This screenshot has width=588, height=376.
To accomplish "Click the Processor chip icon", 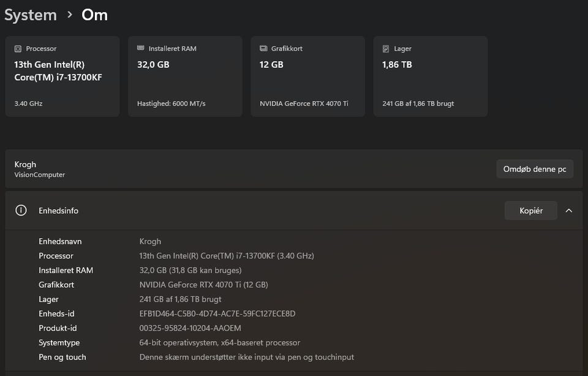I will click(18, 48).
